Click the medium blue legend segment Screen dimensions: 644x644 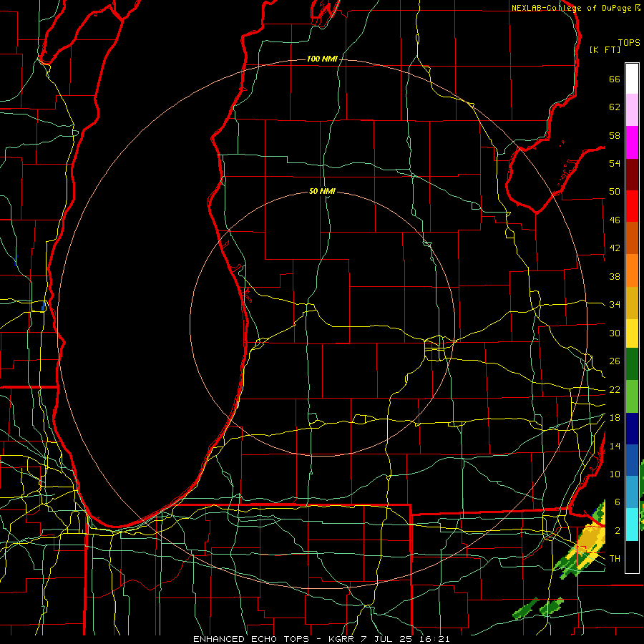pyautogui.click(x=632, y=460)
